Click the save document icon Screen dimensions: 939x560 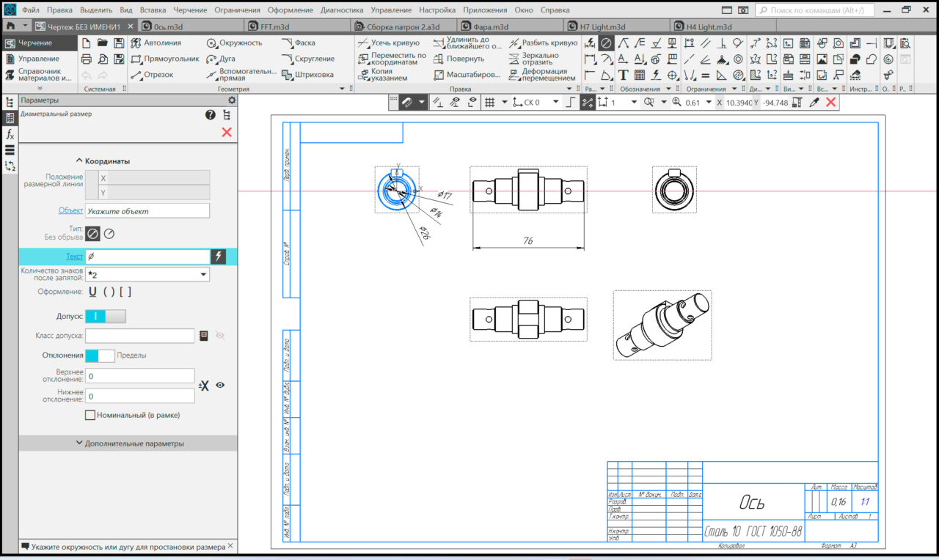pos(119,43)
